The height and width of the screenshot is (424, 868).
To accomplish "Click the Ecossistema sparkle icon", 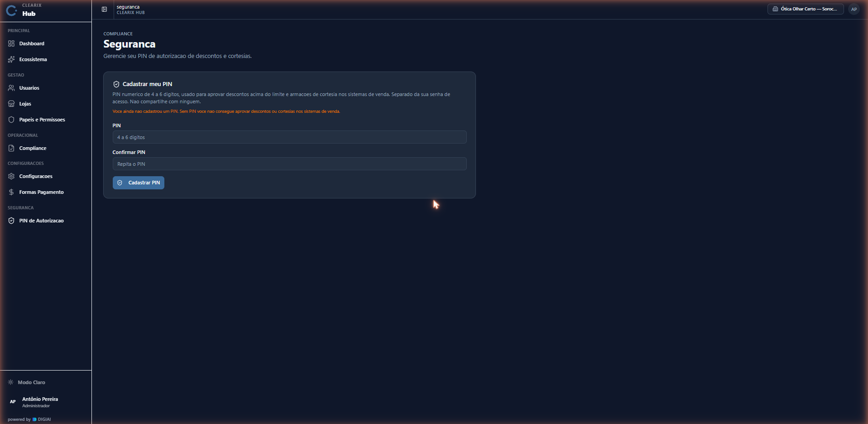I will tap(11, 59).
